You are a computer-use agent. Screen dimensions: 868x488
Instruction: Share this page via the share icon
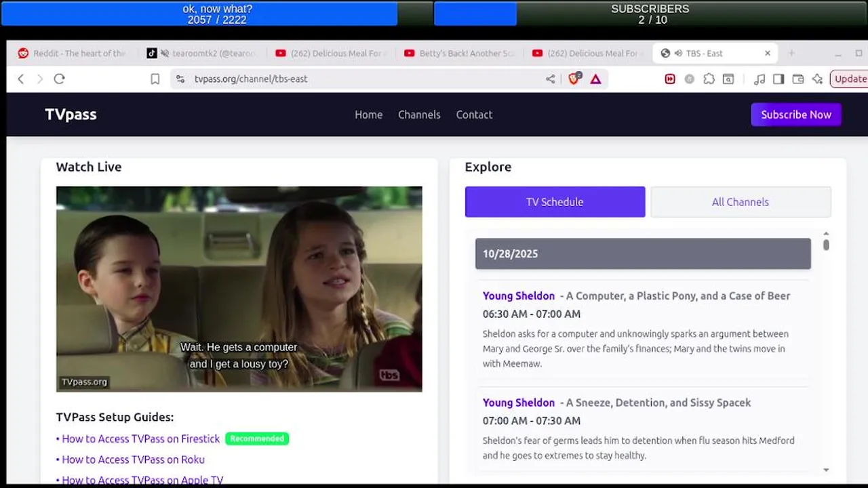pos(550,79)
